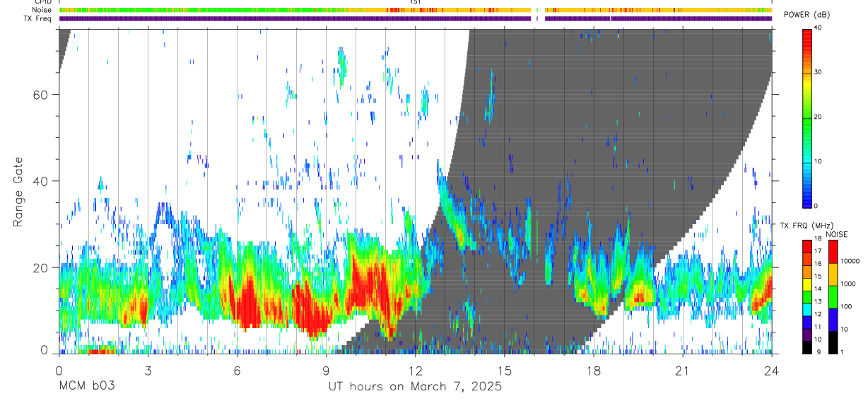This screenshot has width=868, height=401.
Task: Click the red top of the POWER colorbar
Action: 807,35
